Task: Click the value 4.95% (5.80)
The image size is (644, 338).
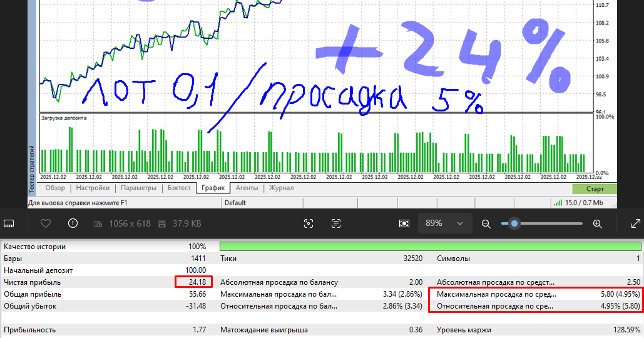Action: point(620,306)
